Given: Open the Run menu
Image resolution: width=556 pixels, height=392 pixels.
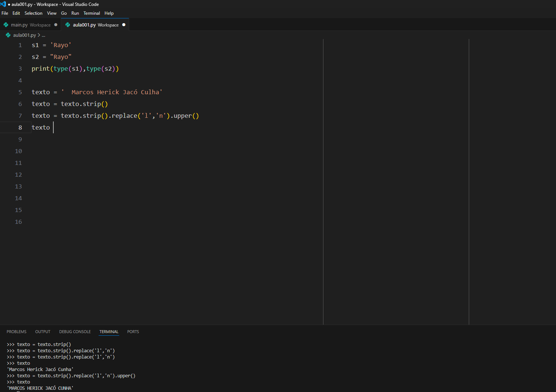Looking at the screenshot, I should pos(75,13).
